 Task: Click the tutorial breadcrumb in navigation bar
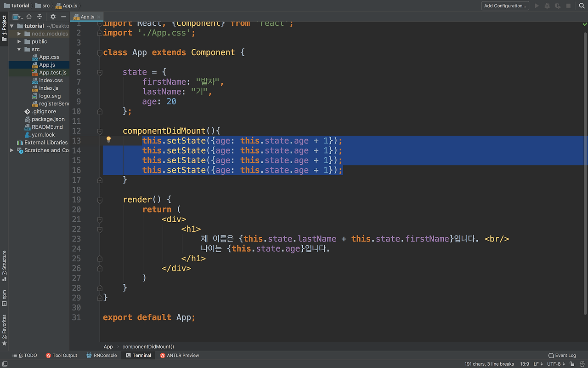coord(17,6)
